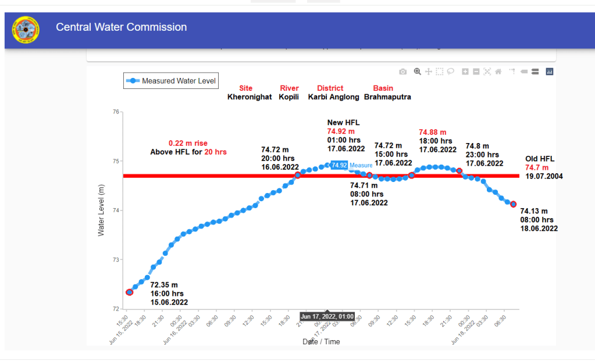The height and width of the screenshot is (364, 595).
Task: Click the 72.35 m starting data point
Action: tap(129, 292)
